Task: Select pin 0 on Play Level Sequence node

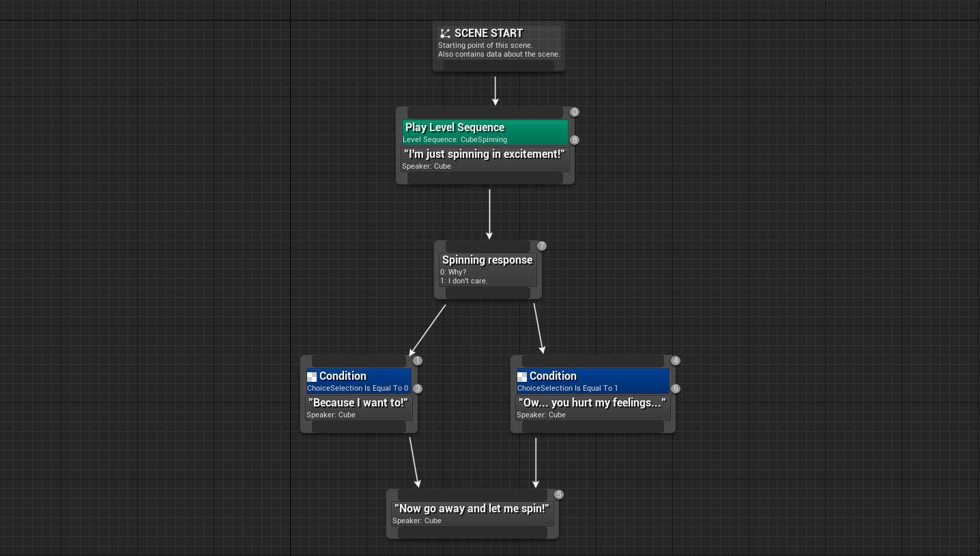Action: click(574, 112)
